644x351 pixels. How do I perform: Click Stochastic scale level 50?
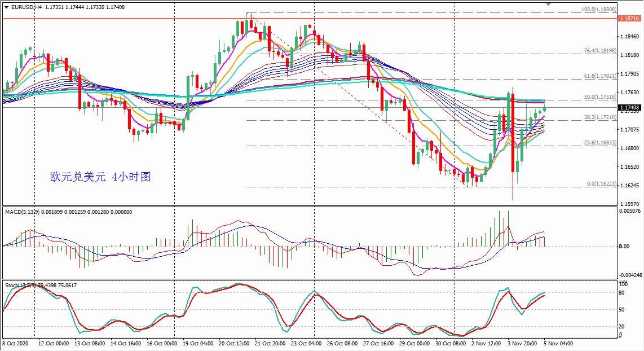coord(621,310)
